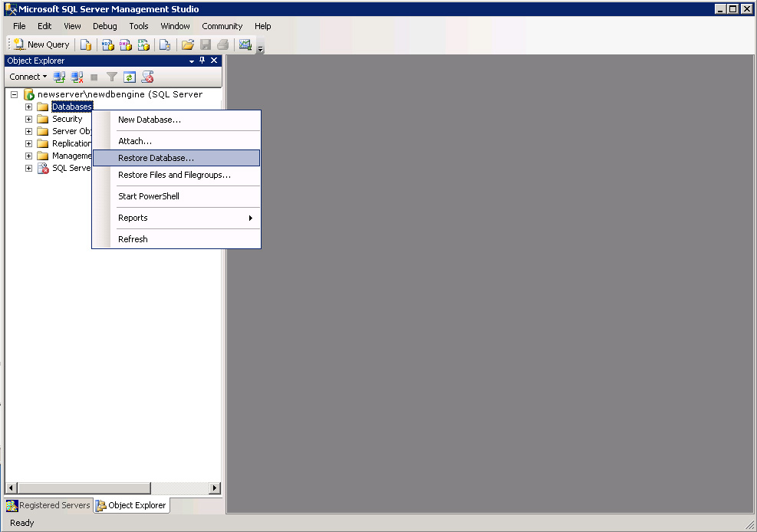Select the Security tree item

[x=67, y=119]
